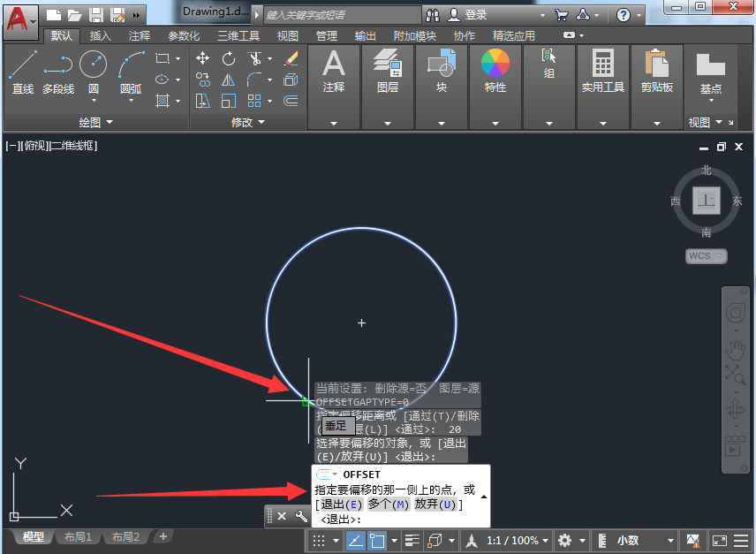The height and width of the screenshot is (554, 756).
Task: Click the Fillet tool icon
Action: click(254, 80)
